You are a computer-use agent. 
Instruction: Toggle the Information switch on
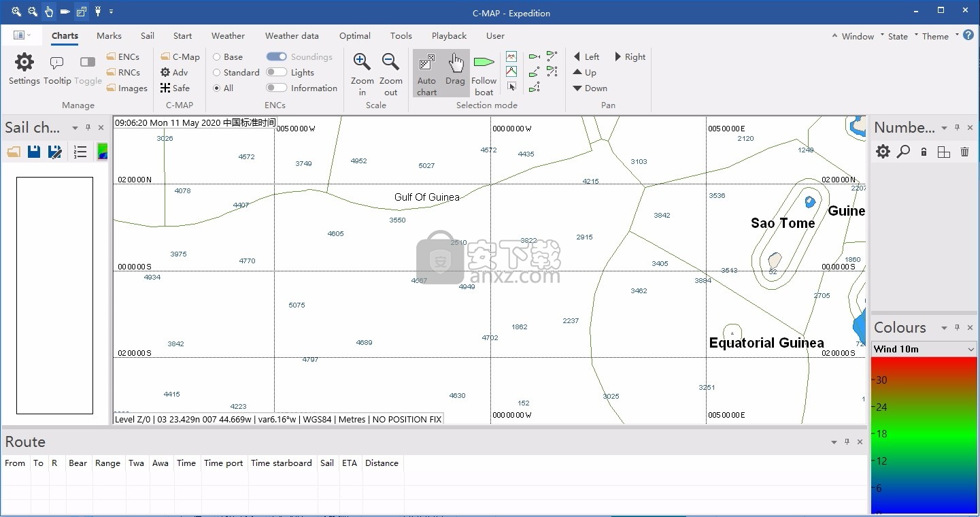276,88
